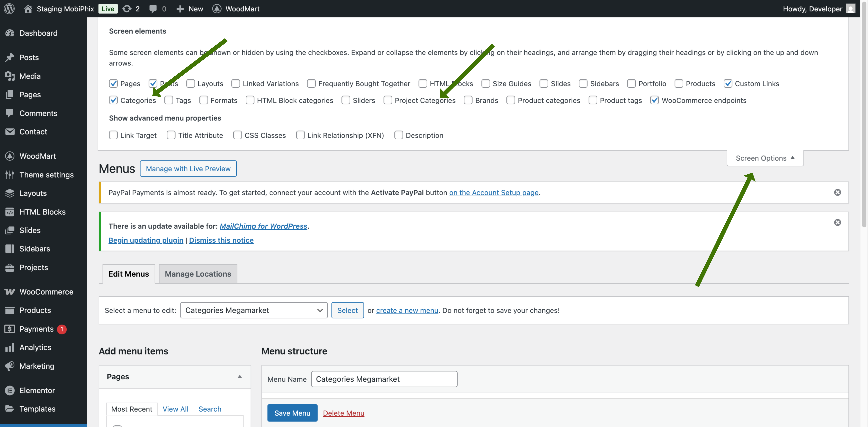Click the Elementor icon in sidebar

tap(10, 390)
